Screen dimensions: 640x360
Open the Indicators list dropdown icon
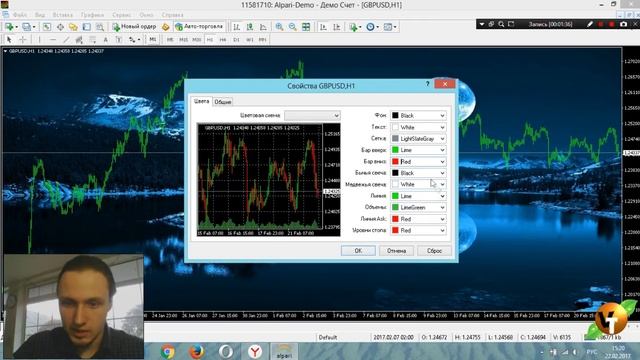click(355, 27)
